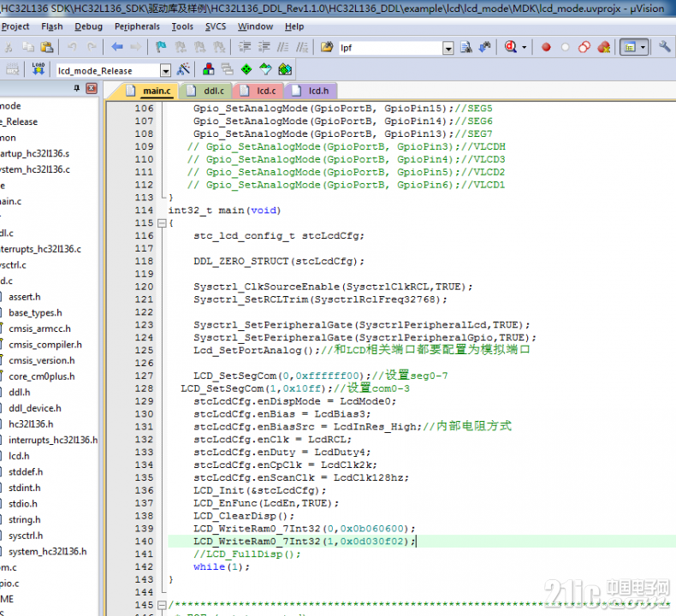
Task: Click the Undo arrow icon
Action: (x=72, y=47)
